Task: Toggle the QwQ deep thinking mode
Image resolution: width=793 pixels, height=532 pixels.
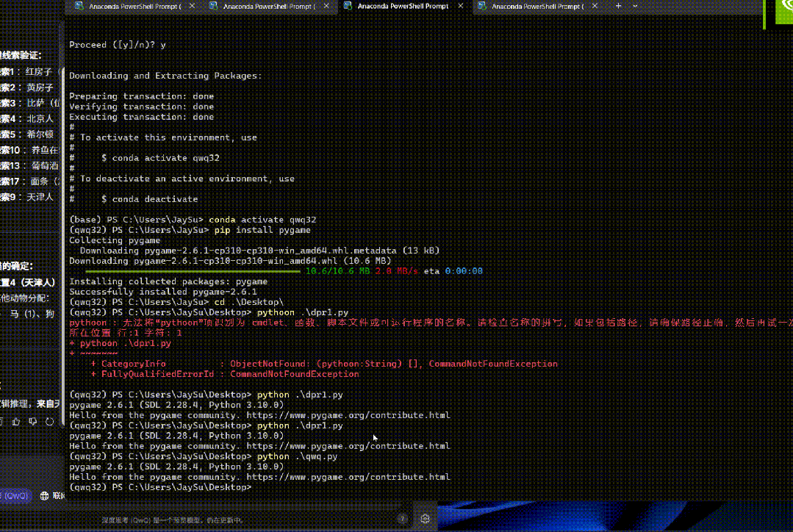Action: [x=15, y=496]
